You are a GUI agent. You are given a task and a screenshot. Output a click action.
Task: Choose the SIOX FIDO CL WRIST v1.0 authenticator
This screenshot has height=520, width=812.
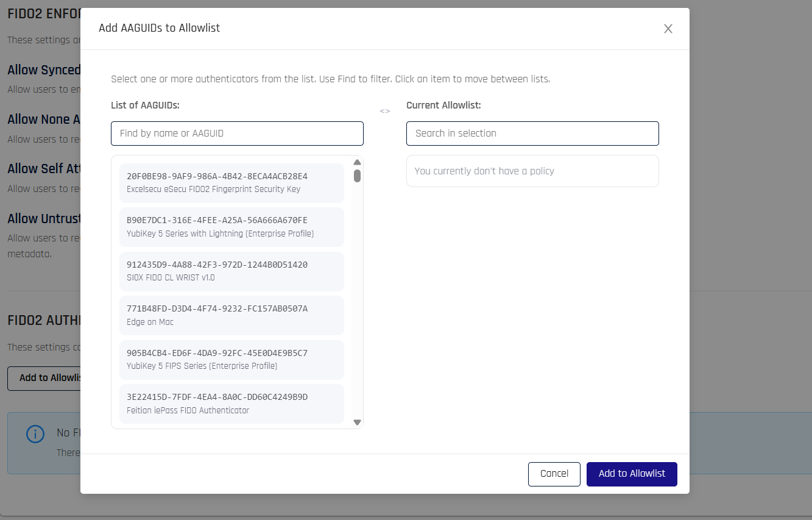231,271
